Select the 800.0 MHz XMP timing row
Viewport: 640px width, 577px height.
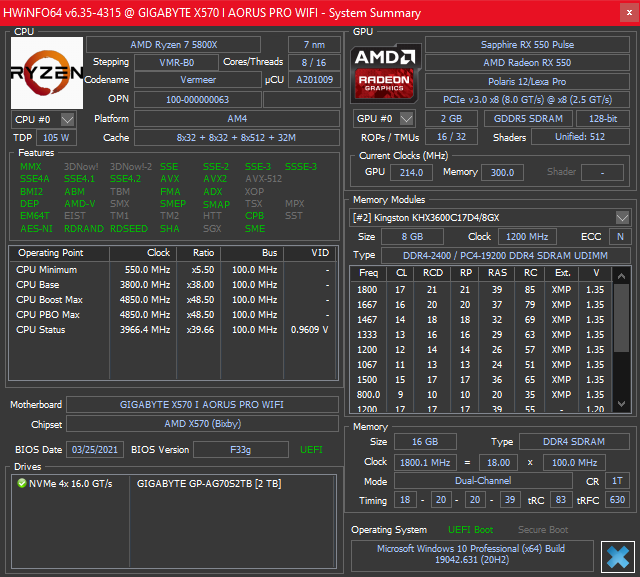pyautogui.click(x=481, y=395)
